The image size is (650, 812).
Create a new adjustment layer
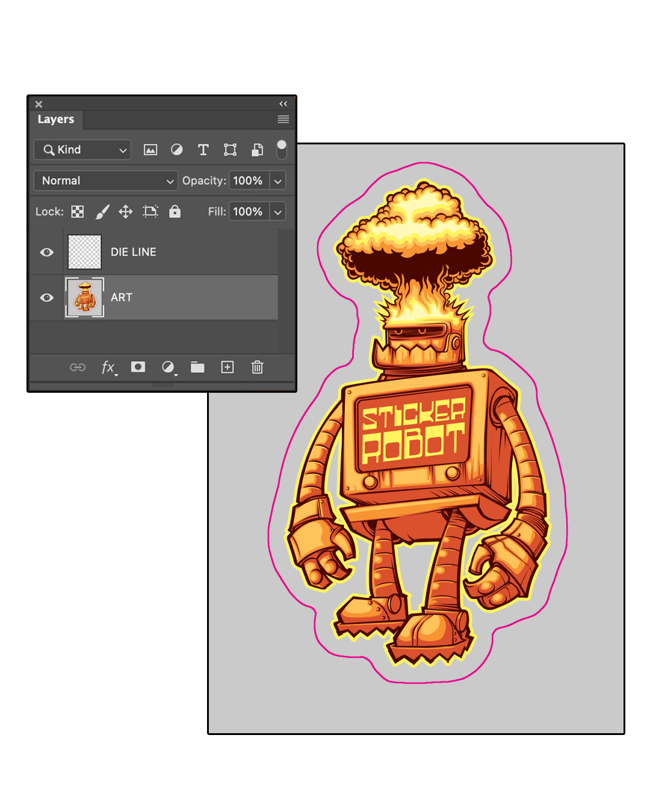pyautogui.click(x=169, y=368)
